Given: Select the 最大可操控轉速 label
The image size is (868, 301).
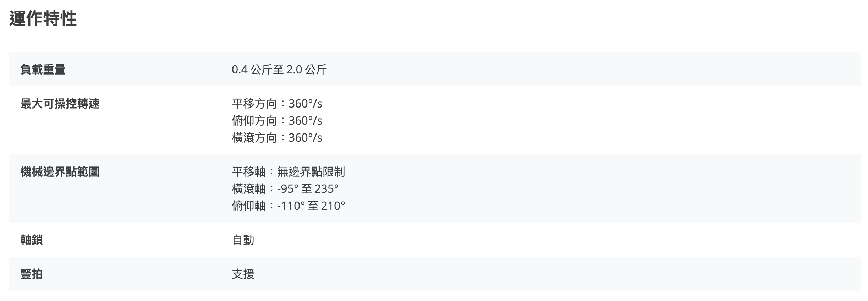Looking at the screenshot, I should point(60,104).
